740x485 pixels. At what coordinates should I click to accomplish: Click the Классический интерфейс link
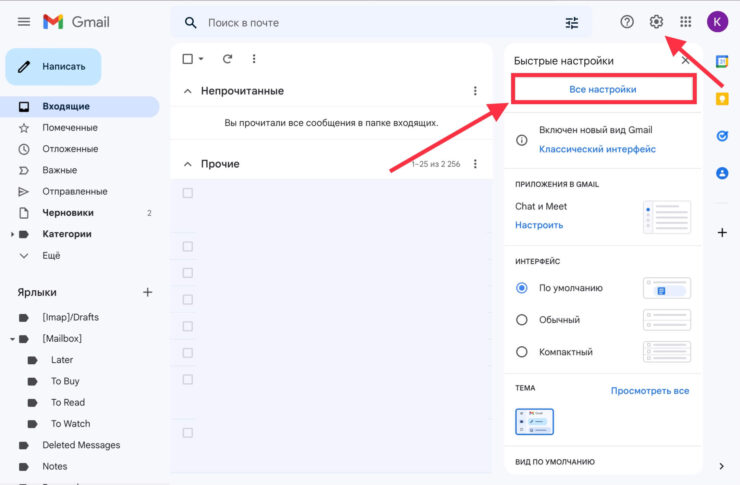[597, 149]
